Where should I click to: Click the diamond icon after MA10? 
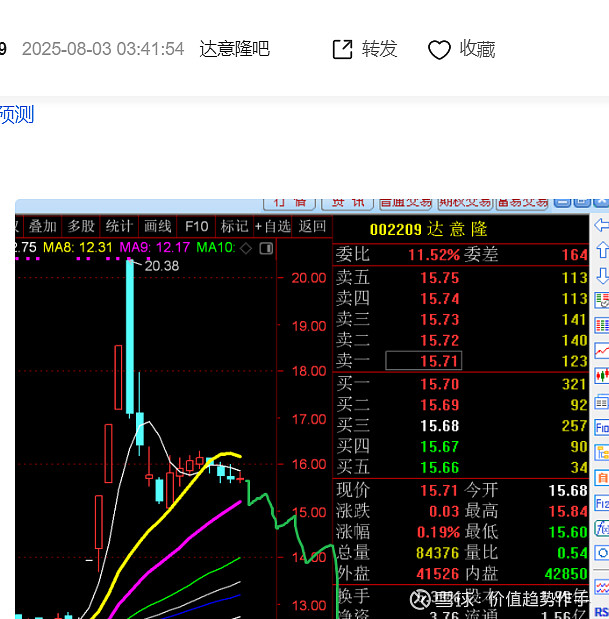coord(246,248)
